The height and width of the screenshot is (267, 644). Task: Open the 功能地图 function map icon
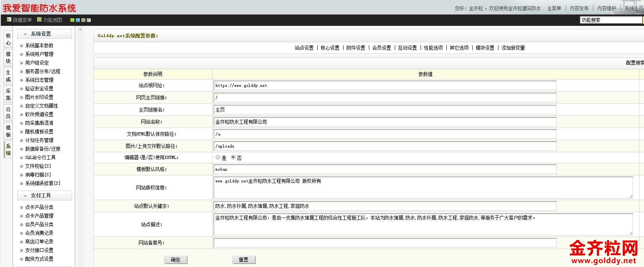[x=39, y=20]
